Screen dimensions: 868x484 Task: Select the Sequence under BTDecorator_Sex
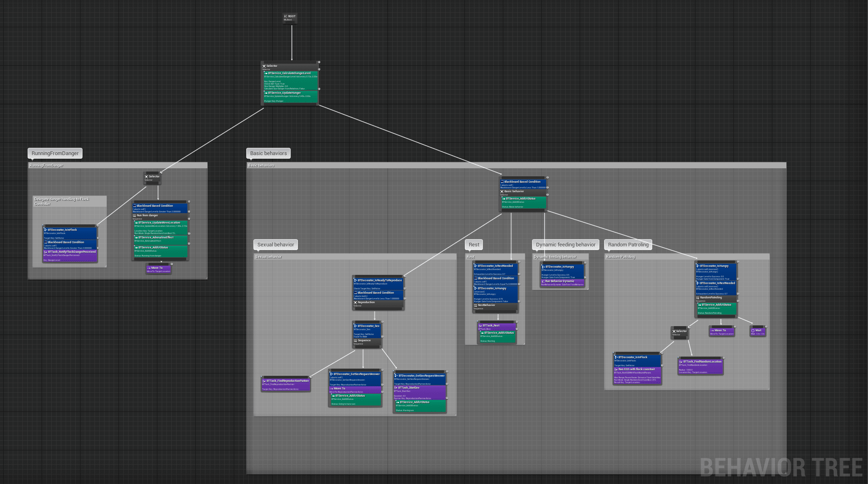pyautogui.click(x=368, y=342)
